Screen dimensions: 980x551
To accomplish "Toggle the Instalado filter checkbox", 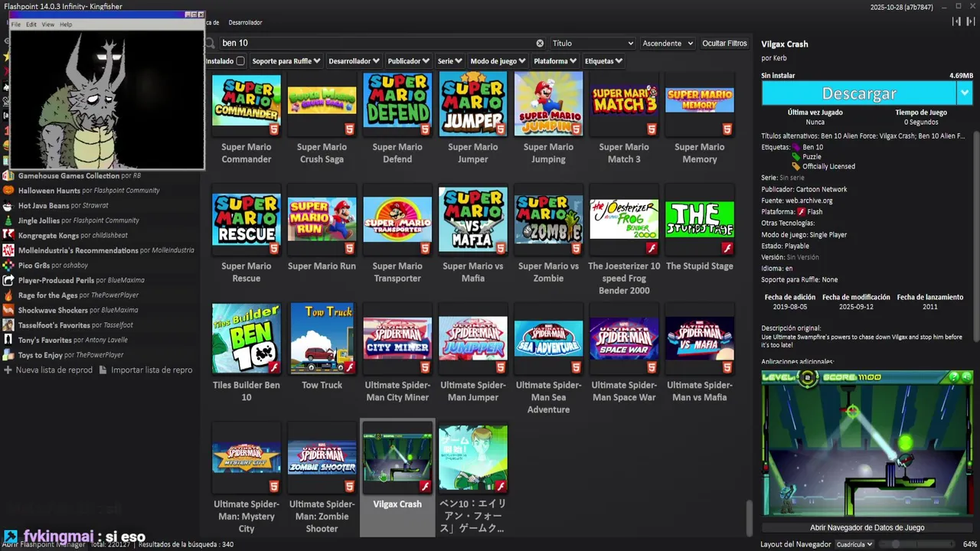I will 240,61.
